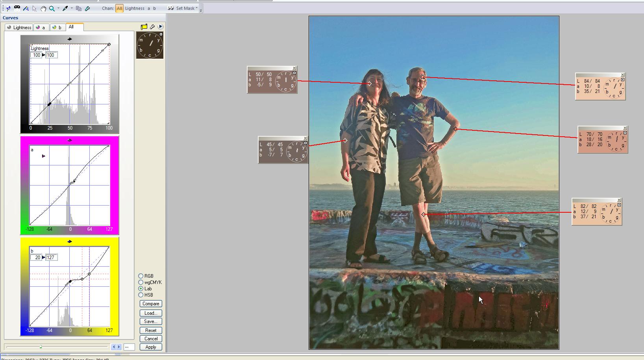Screen dimensions: 644x360
Task: Select the arrow pointer tool
Action: 35,8
